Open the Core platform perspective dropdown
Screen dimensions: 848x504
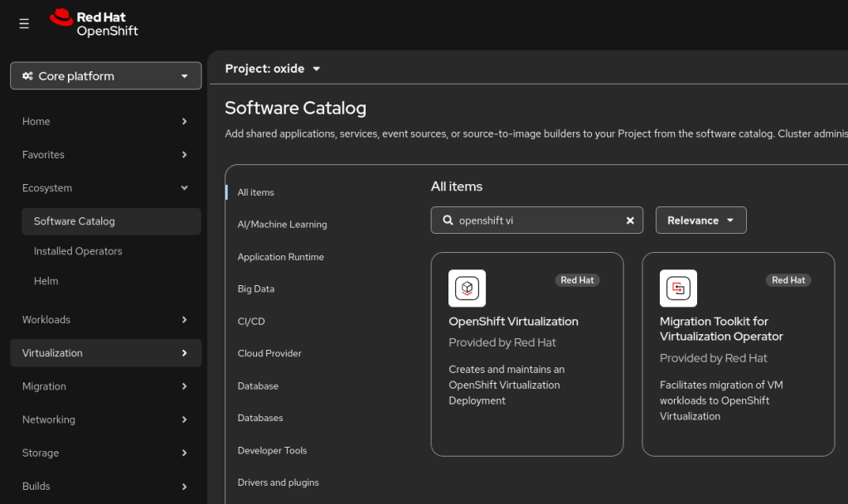click(106, 75)
